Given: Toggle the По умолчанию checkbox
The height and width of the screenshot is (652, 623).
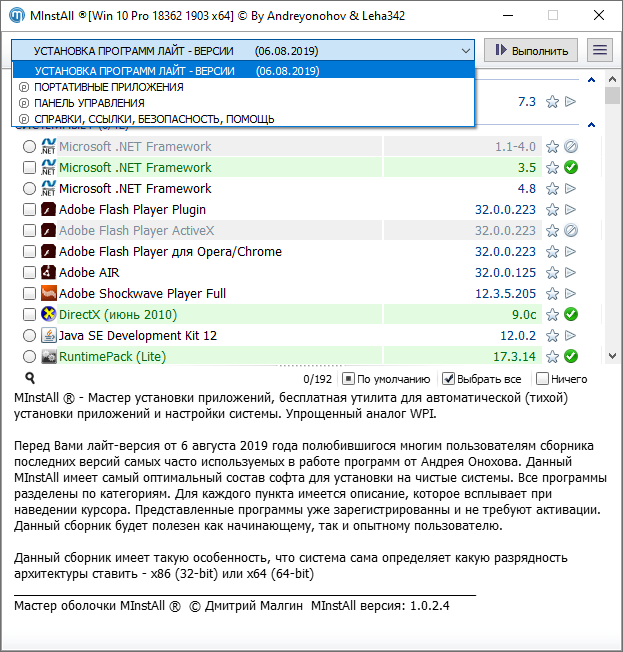Looking at the screenshot, I should pos(348,379).
